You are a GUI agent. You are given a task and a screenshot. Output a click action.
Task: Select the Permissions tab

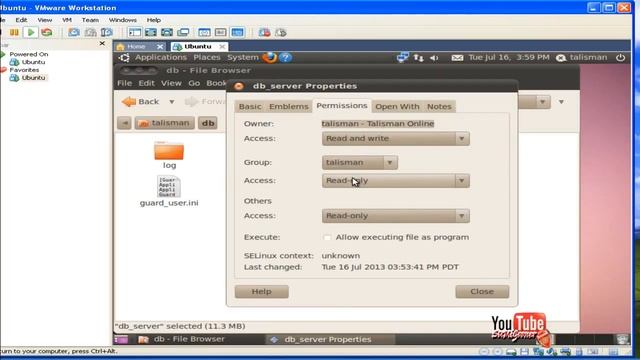[x=342, y=106]
